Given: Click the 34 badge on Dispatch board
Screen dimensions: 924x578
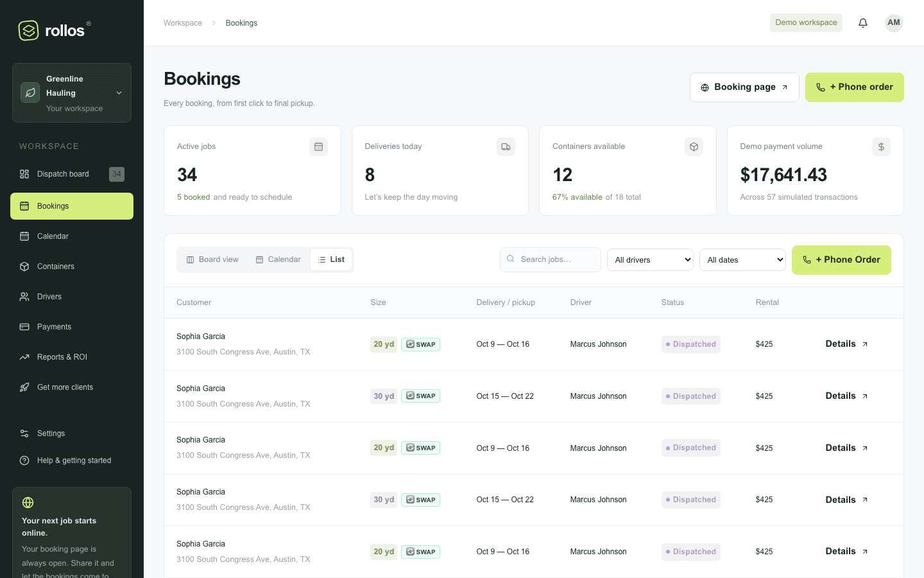Looking at the screenshot, I should tap(116, 174).
